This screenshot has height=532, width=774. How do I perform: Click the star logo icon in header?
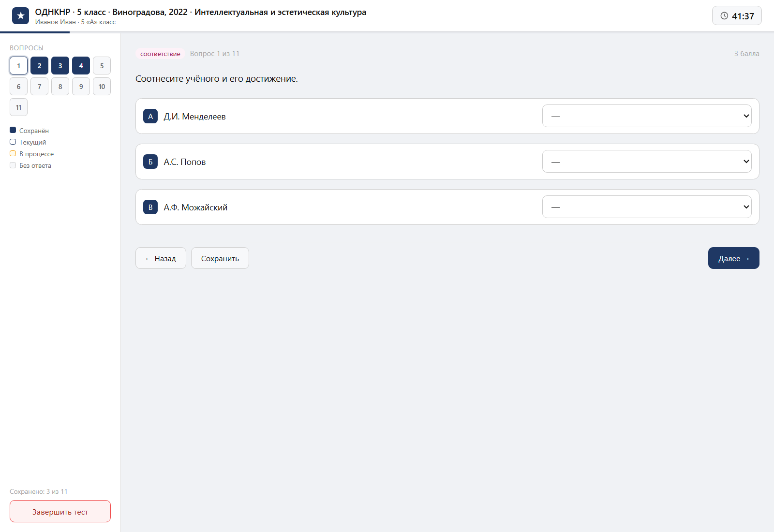[20, 16]
